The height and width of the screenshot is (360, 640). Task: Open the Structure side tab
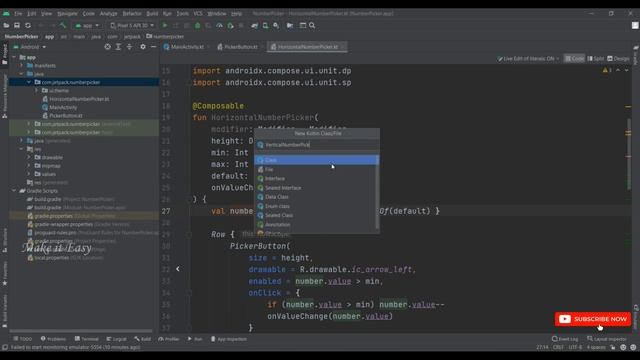pos(4,241)
